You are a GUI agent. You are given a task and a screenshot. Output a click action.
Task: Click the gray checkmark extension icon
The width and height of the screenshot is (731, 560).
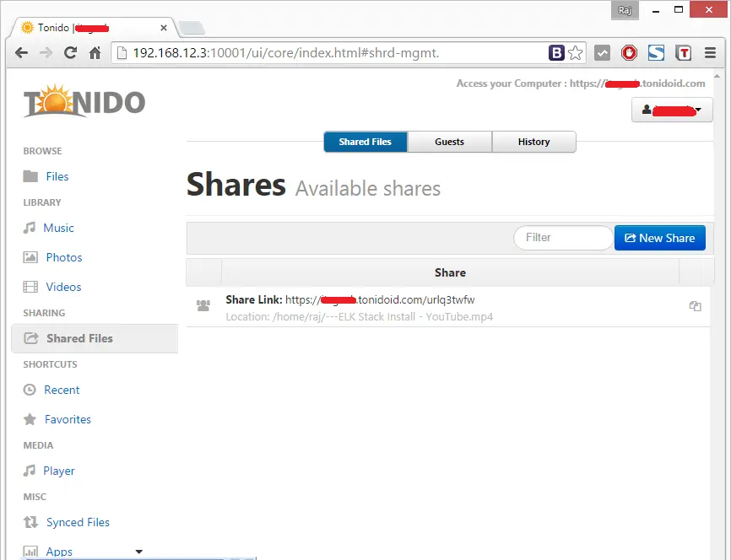pos(603,53)
